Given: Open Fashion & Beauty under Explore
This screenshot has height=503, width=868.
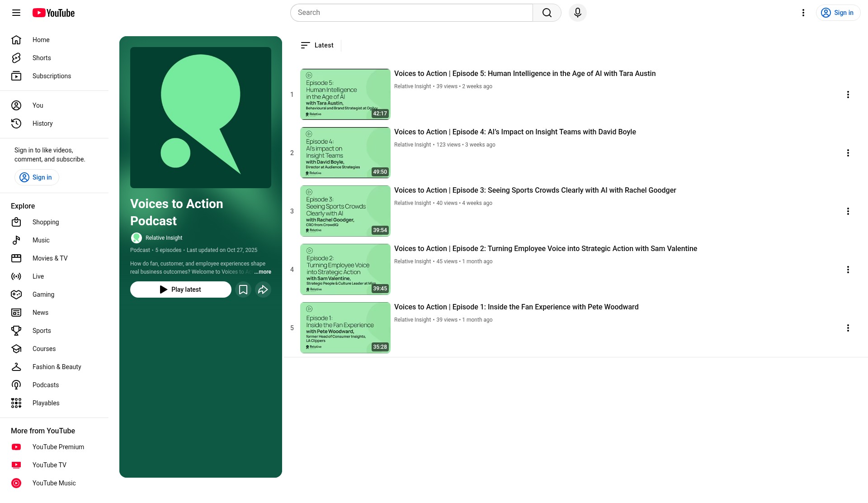Looking at the screenshot, I should (x=54, y=367).
